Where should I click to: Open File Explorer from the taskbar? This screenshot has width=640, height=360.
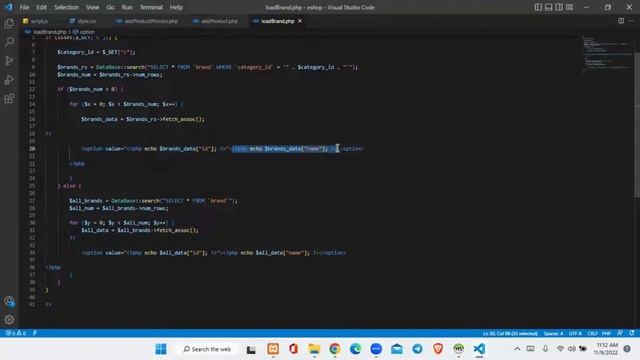314,349
